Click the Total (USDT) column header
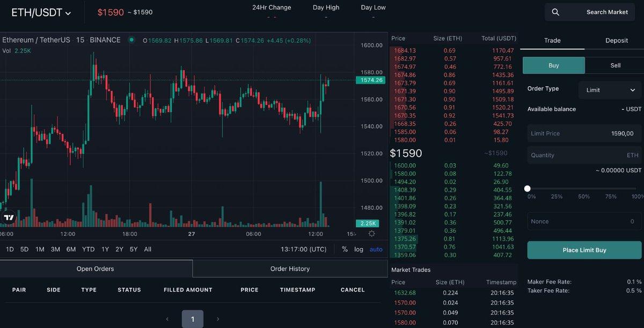 click(499, 39)
